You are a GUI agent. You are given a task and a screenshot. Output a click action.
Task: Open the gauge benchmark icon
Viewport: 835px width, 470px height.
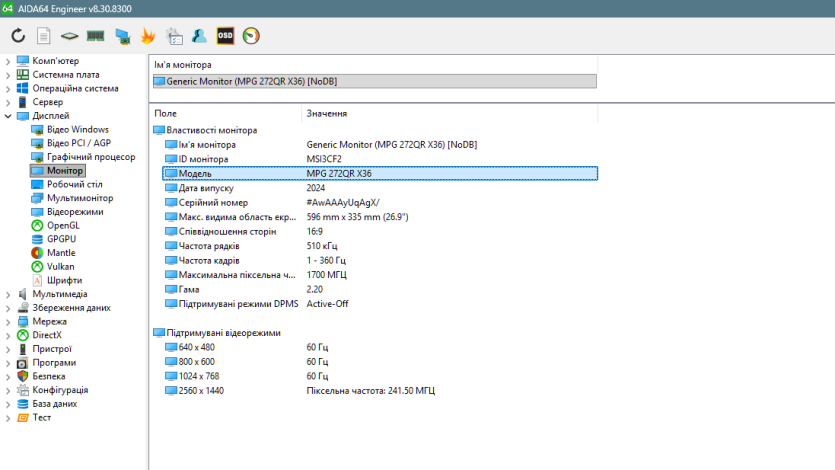coord(251,36)
